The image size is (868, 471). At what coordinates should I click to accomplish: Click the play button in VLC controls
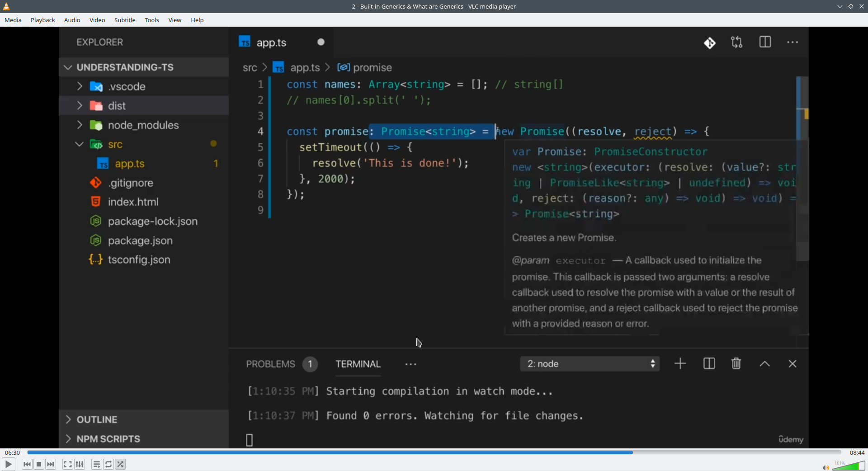click(8, 464)
